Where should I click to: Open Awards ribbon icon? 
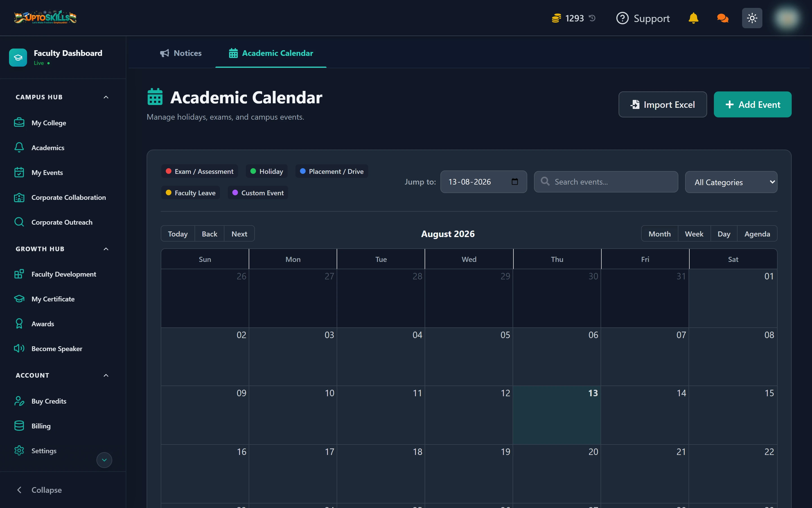(19, 323)
